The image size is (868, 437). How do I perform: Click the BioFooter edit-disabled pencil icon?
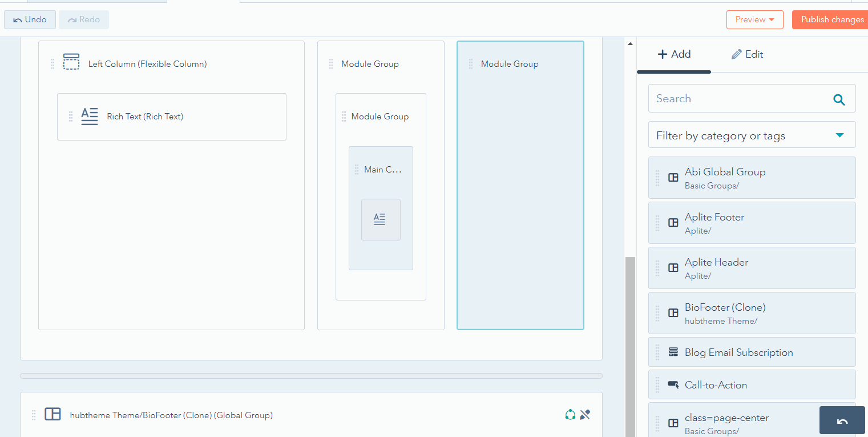click(585, 415)
